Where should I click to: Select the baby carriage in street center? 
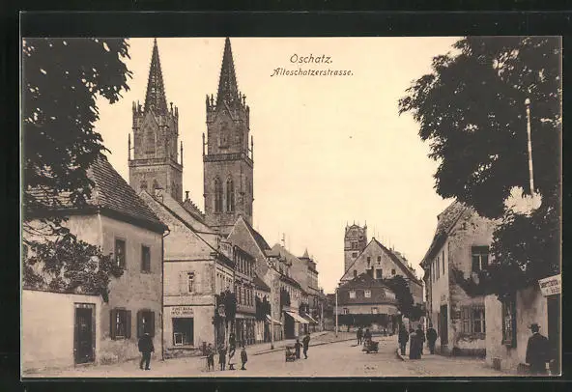point(371,346)
